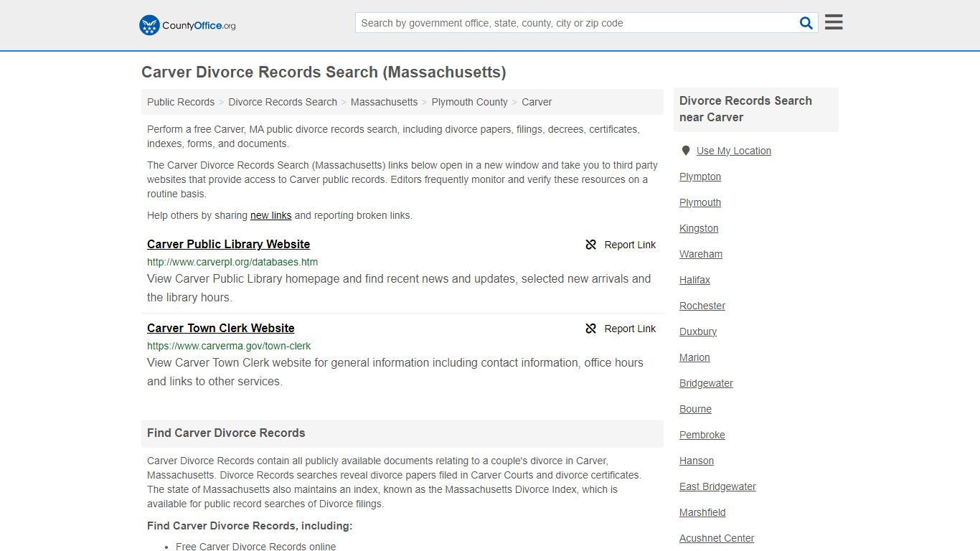Open Bourne in nearby list
The image size is (980, 551).
tap(695, 409)
